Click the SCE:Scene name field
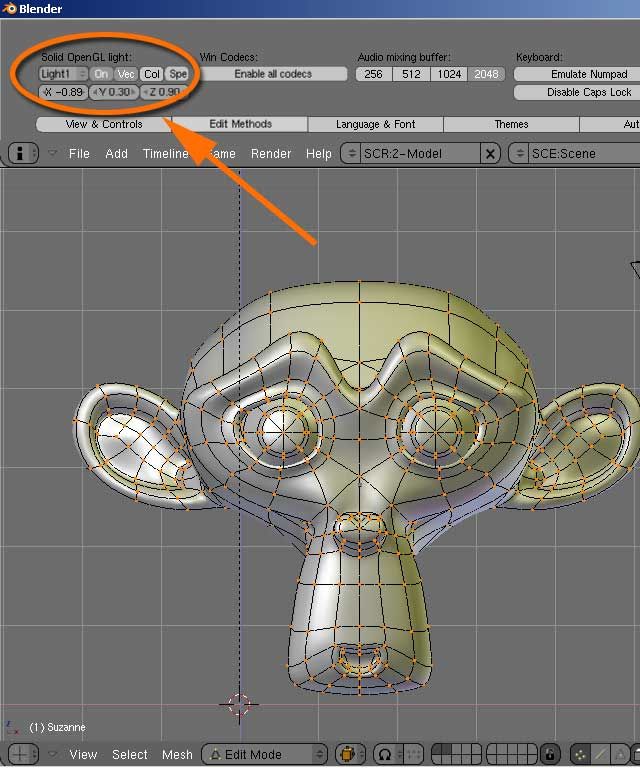Image resolution: width=640 pixels, height=768 pixels. [x=584, y=154]
